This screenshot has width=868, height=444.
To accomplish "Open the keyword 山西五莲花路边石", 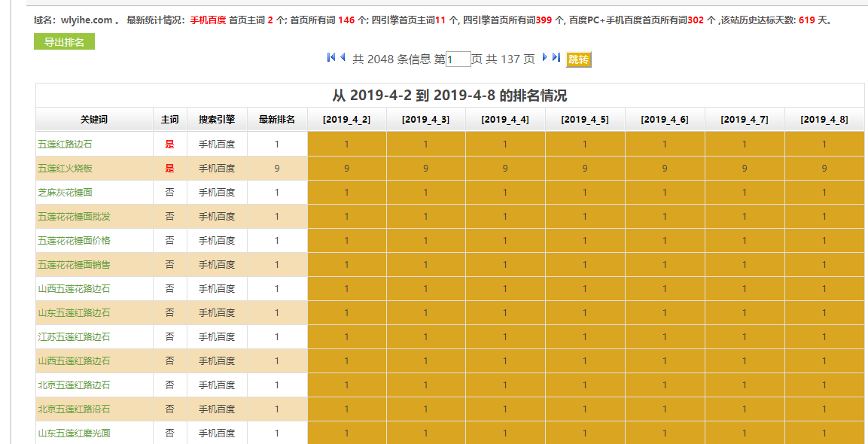I will tap(75, 288).
